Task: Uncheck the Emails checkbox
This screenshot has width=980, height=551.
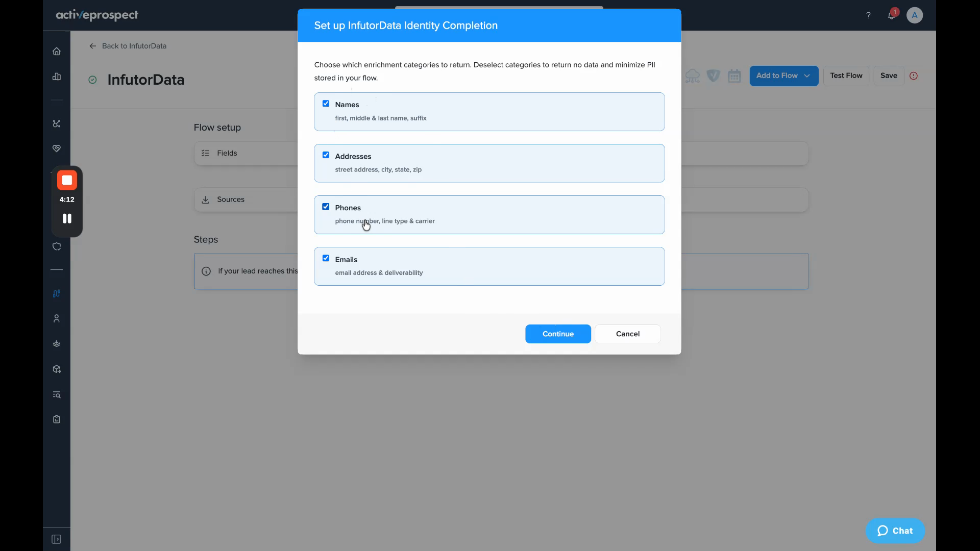Action: [326, 258]
